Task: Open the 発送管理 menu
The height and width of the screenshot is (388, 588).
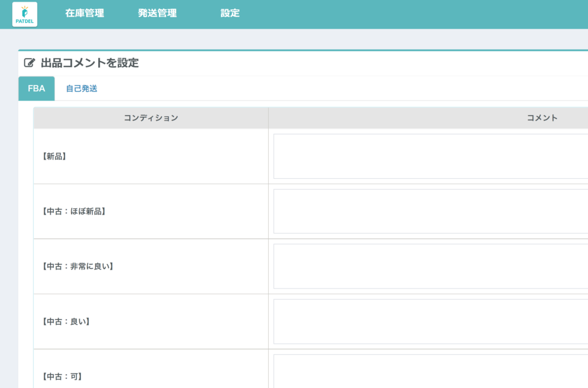Action: pos(157,13)
